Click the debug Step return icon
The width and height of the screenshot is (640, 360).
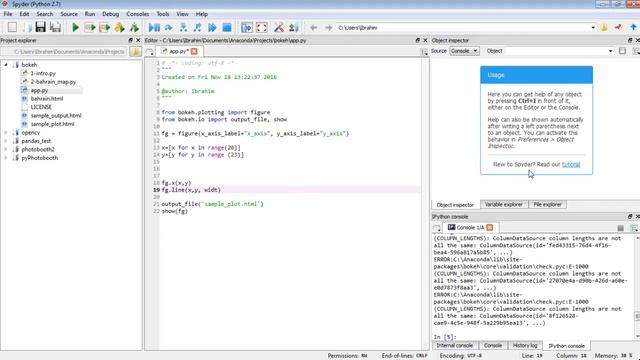pyautogui.click(x=198, y=27)
